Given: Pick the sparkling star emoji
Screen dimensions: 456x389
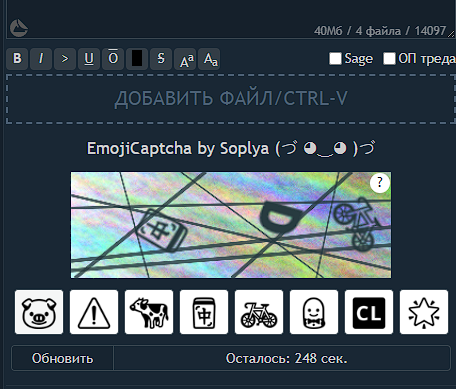Looking at the screenshot, I should tap(424, 312).
